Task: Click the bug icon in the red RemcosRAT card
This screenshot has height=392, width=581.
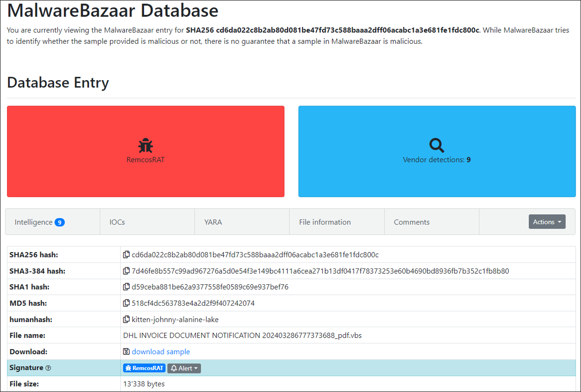Action: tap(146, 145)
